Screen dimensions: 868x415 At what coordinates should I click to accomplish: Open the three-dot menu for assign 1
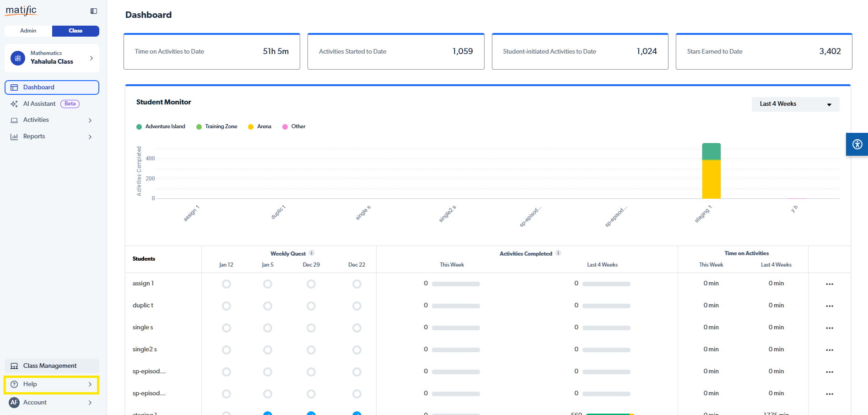coord(829,284)
